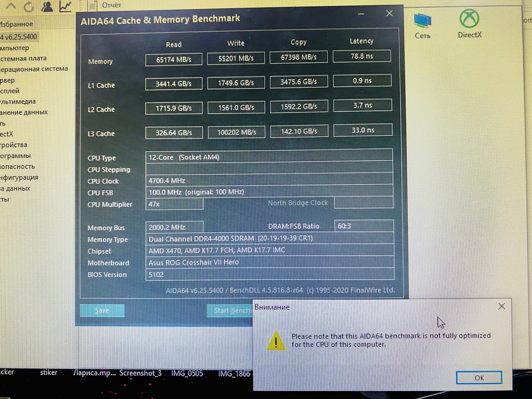
Task: Click the L3 Cache Copy value 142.10 GB/s
Action: (x=299, y=131)
